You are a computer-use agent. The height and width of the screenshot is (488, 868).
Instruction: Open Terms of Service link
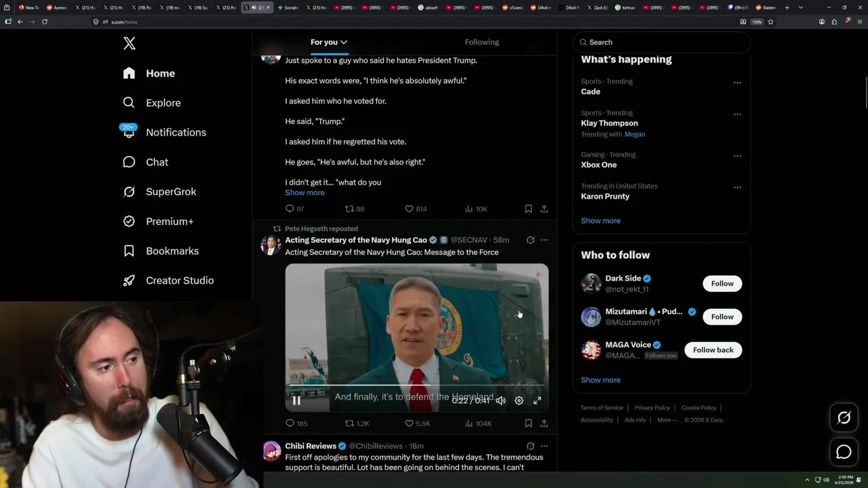pyautogui.click(x=601, y=408)
